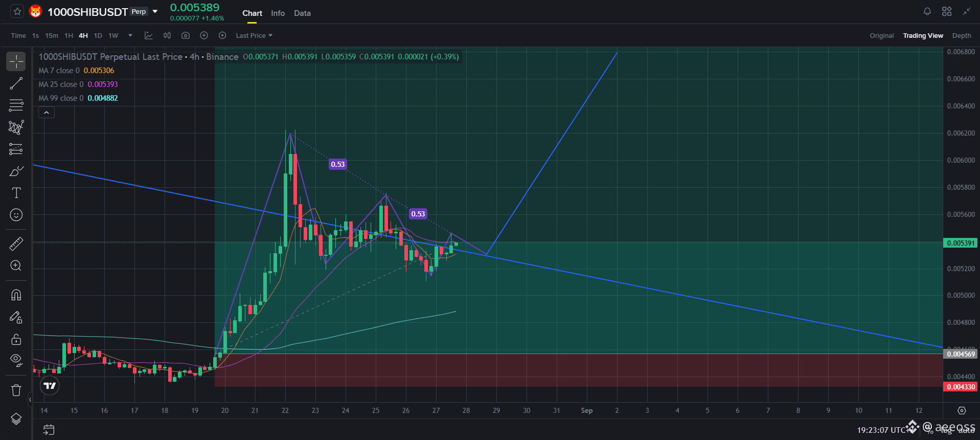Screen dimensions: 980x440
Task: Toggle log scale
Action: [x=946, y=431]
